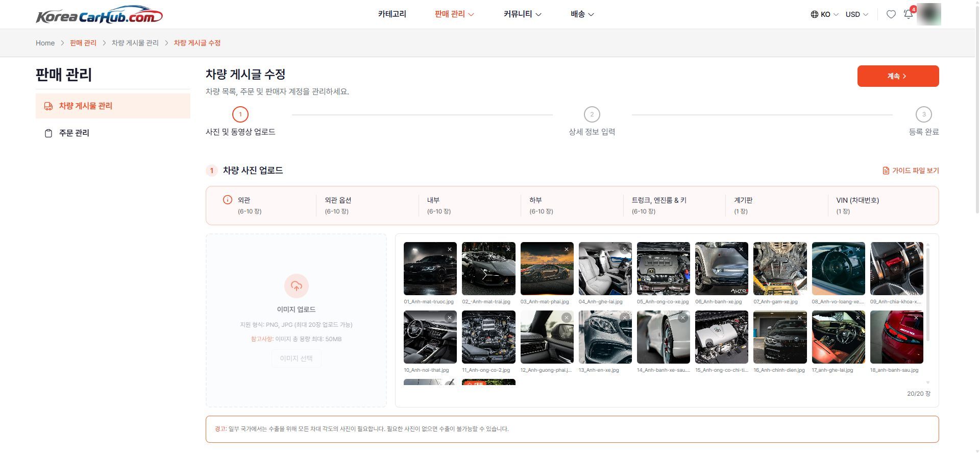The width and height of the screenshot is (980, 454).
Task: Open thumbnail 05_Anh-ong-co-xe.jpg
Action: 664,269
